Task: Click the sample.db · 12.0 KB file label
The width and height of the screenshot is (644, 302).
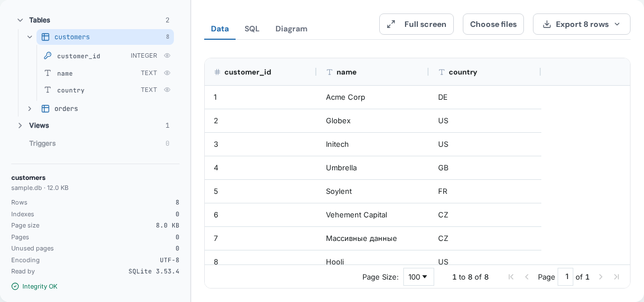Action: coord(40,188)
